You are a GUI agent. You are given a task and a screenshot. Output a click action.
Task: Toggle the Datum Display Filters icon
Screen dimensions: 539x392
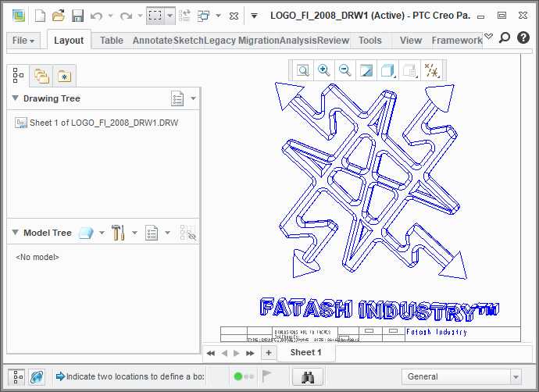pos(432,70)
